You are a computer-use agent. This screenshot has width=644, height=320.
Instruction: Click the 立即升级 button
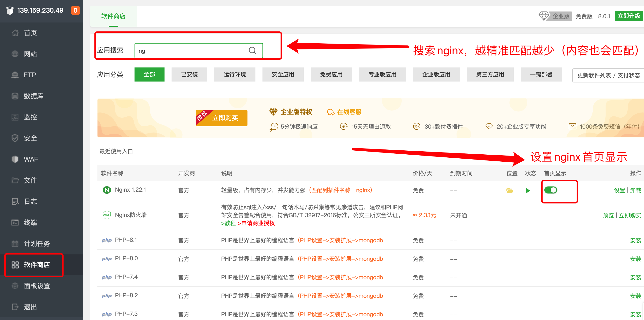coord(629,16)
